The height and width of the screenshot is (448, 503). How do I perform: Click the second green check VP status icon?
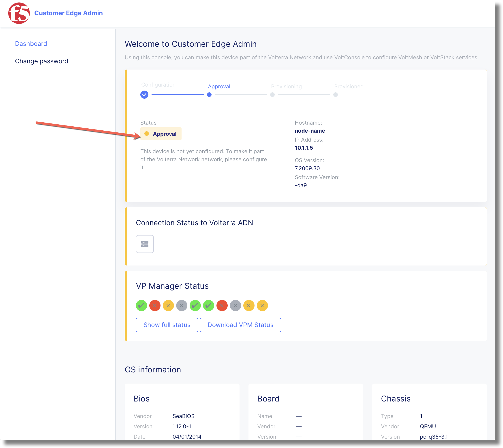click(x=195, y=306)
